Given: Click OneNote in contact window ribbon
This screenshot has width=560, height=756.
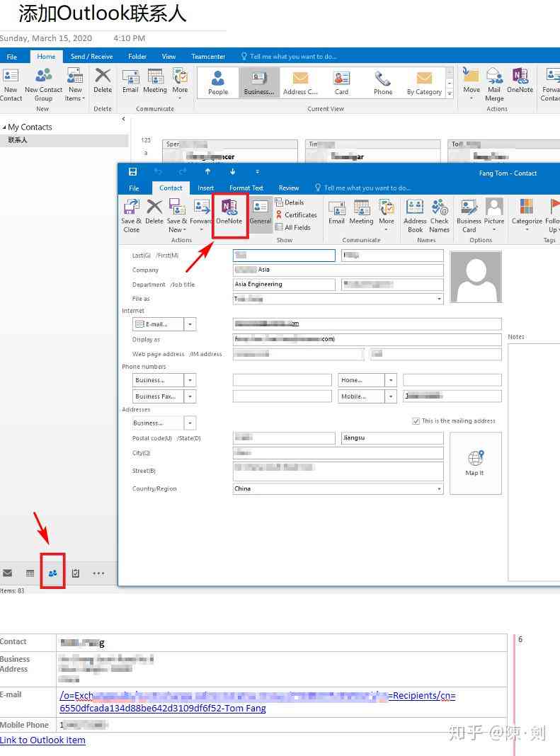Looking at the screenshot, I should [x=229, y=212].
